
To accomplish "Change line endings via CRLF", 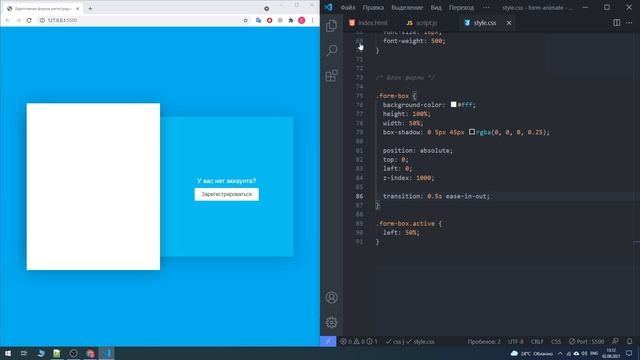I will 537,341.
